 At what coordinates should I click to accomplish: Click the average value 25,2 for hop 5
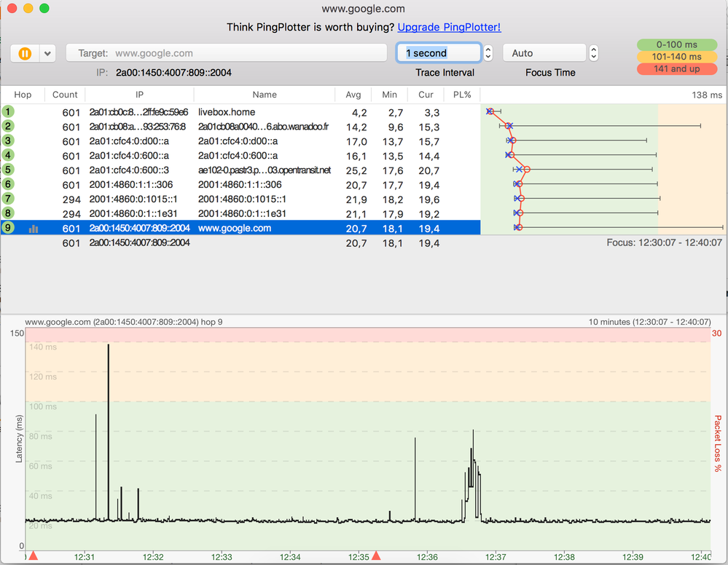point(356,170)
